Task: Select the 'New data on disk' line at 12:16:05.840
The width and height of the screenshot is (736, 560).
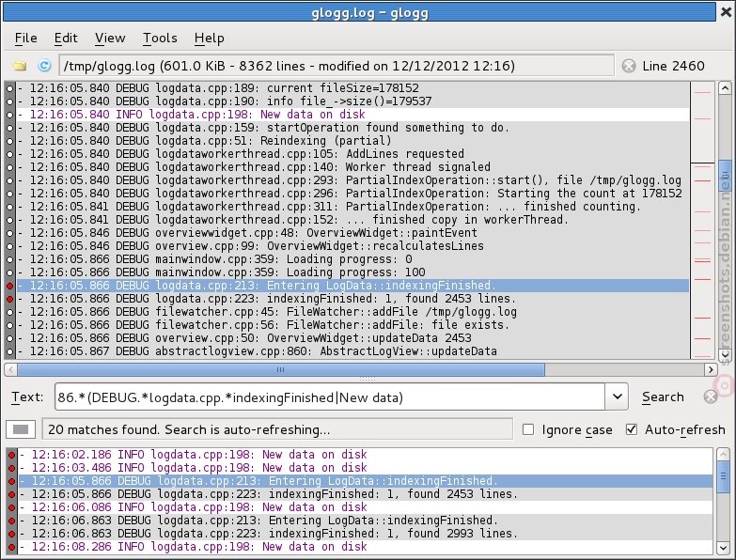Action: [x=353, y=115]
